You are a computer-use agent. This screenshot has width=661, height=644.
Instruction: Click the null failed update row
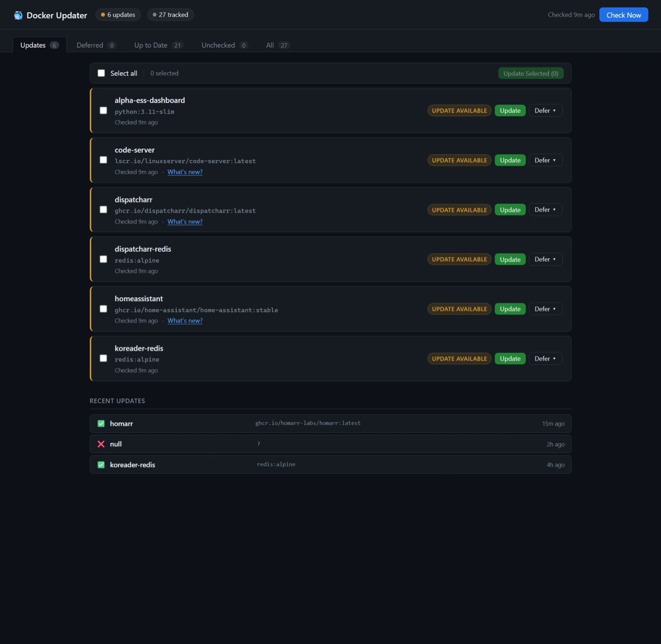pos(330,444)
